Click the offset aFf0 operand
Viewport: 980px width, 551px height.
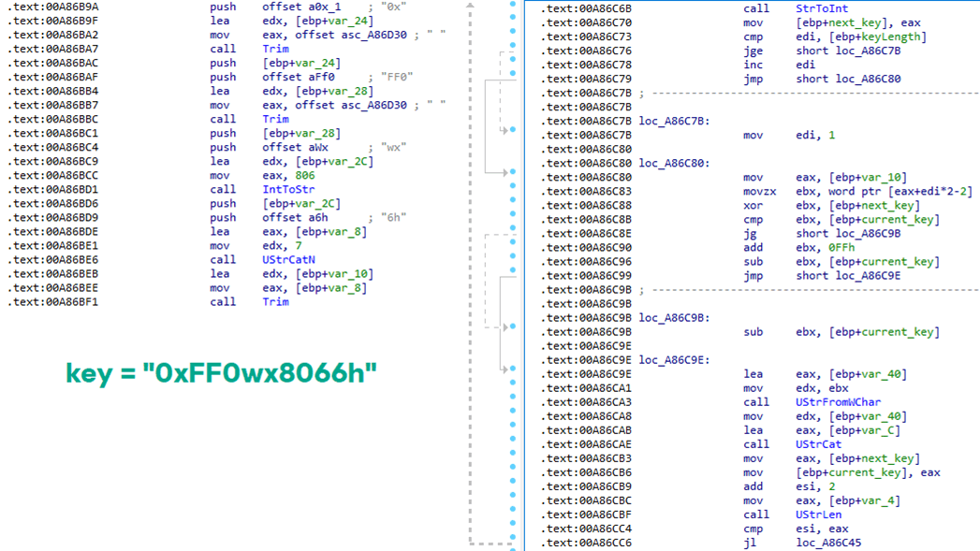click(299, 77)
